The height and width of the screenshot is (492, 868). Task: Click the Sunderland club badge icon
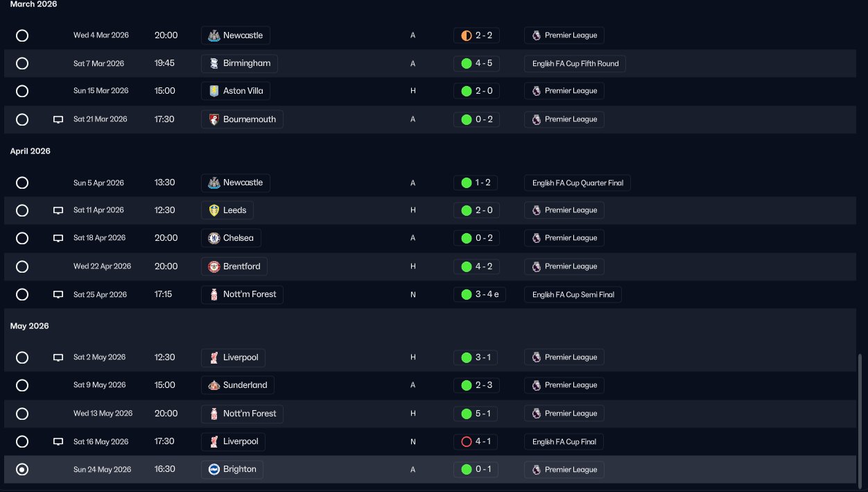coord(214,385)
